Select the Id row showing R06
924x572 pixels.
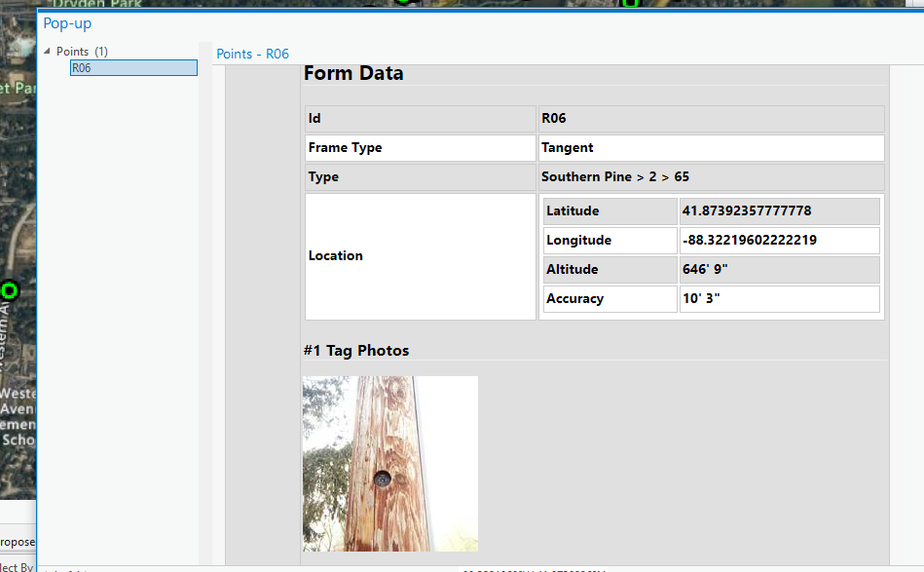click(711, 118)
